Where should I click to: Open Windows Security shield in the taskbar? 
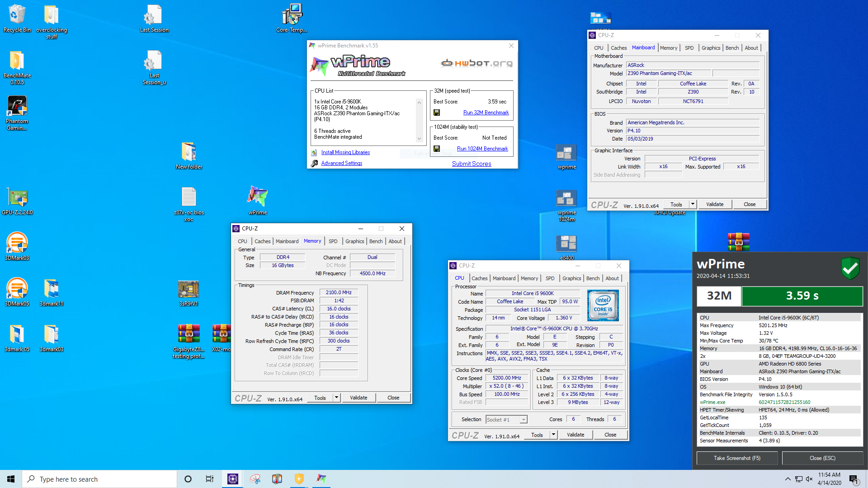(x=299, y=479)
